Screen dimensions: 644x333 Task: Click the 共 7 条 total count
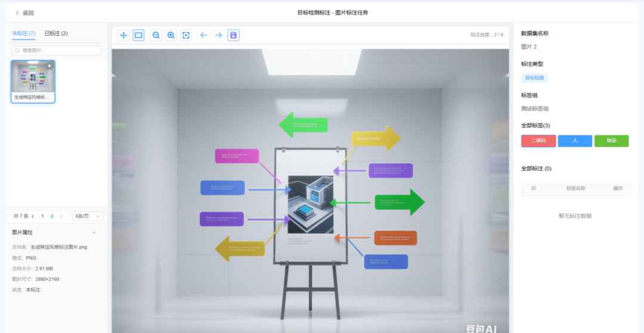pos(21,216)
